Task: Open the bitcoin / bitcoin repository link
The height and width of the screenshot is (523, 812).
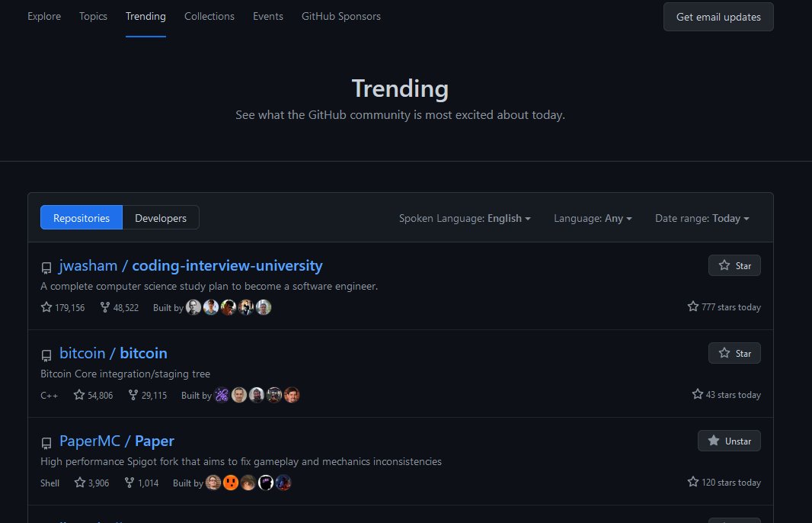Action: point(113,353)
